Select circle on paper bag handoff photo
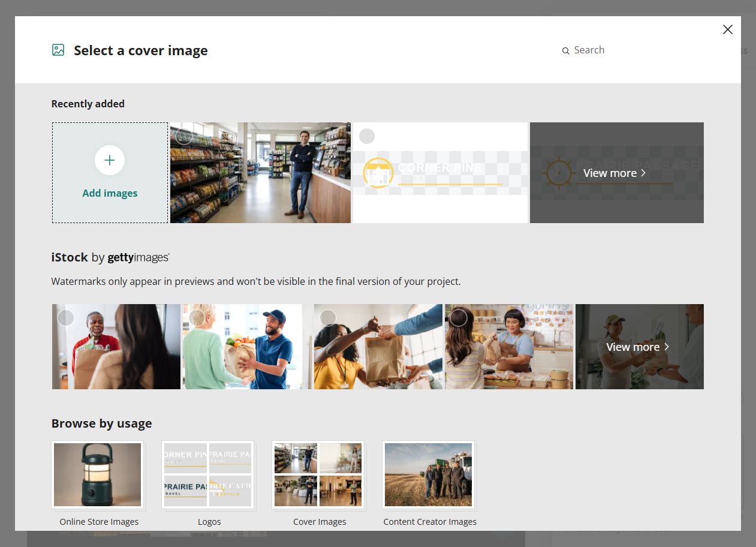This screenshot has width=756, height=547. point(328,318)
